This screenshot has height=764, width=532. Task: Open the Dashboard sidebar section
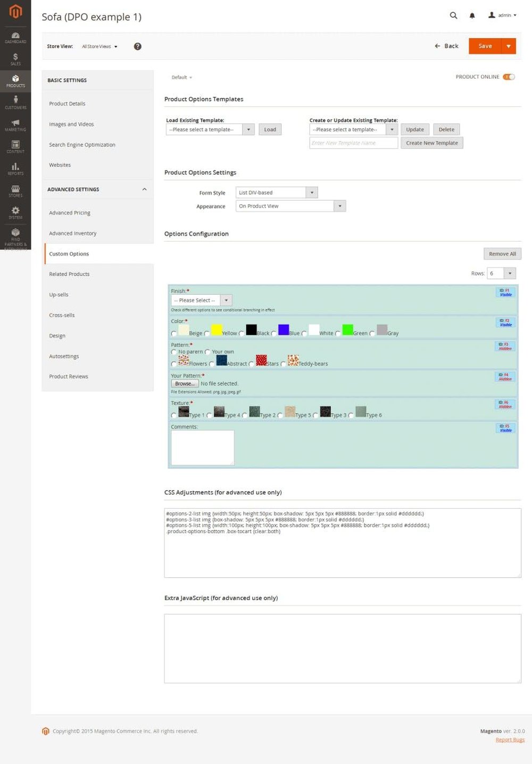15,37
